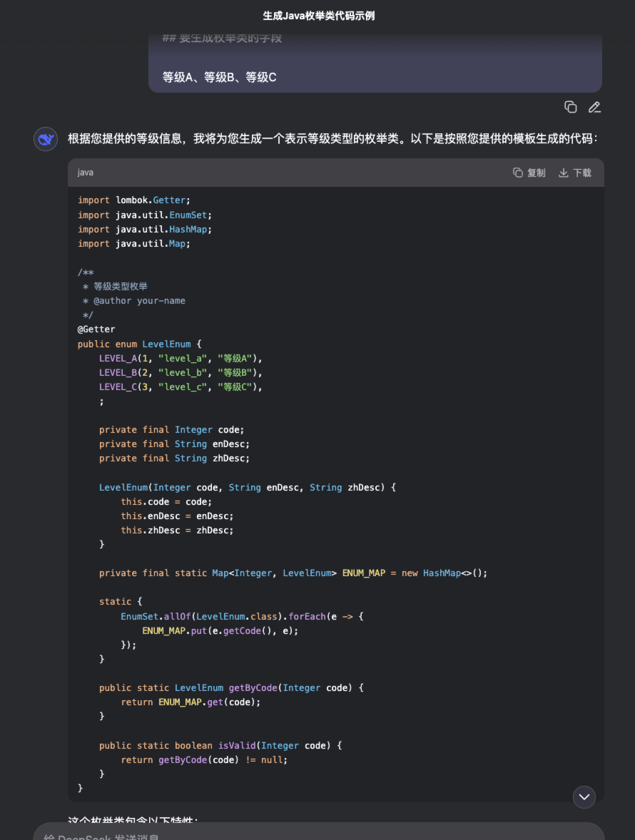
Task: Click the LEVEL_A enum constant line
Action: 181,359
